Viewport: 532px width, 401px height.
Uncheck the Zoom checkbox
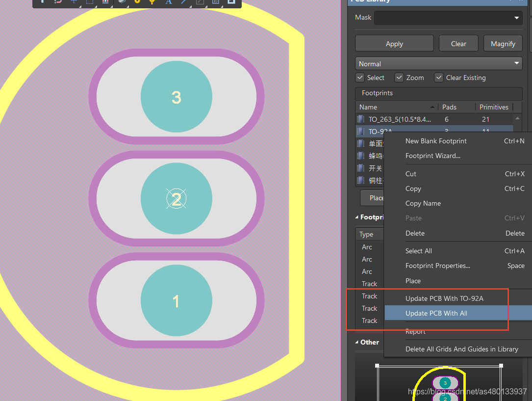[399, 78]
